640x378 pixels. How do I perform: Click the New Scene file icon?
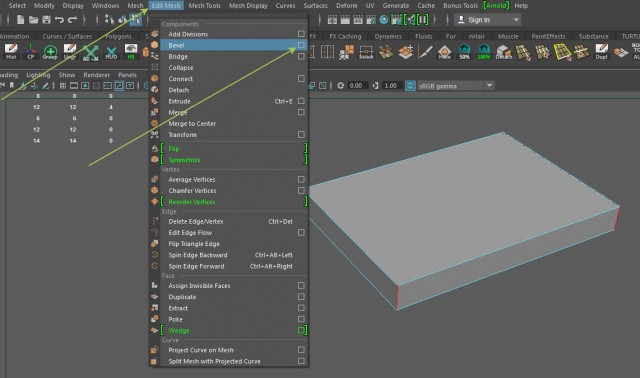coord(20,20)
